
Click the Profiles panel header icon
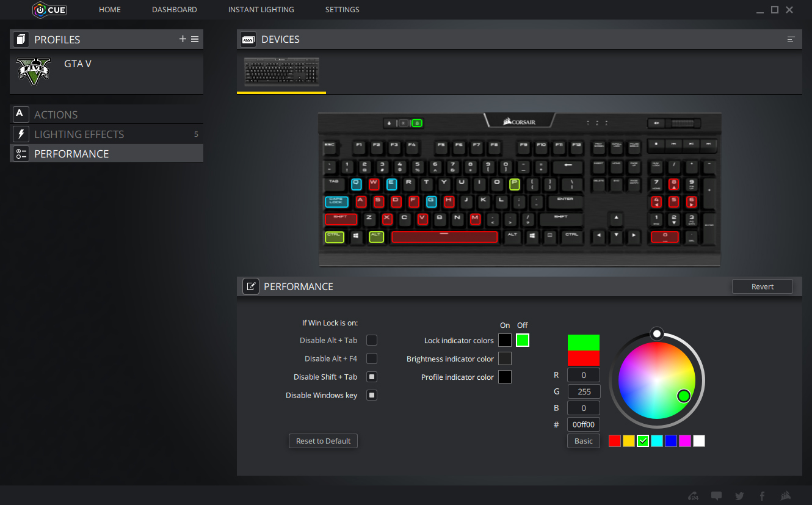[21, 39]
